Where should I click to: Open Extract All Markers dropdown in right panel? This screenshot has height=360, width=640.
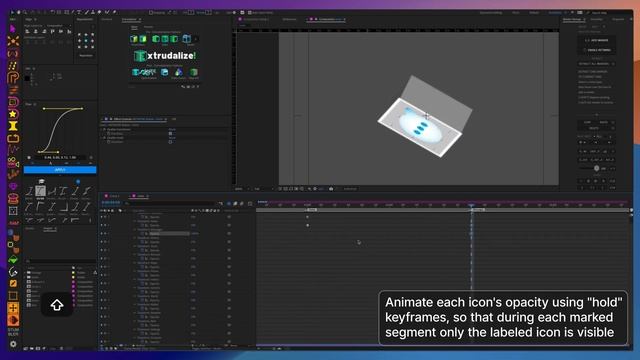pos(596,64)
